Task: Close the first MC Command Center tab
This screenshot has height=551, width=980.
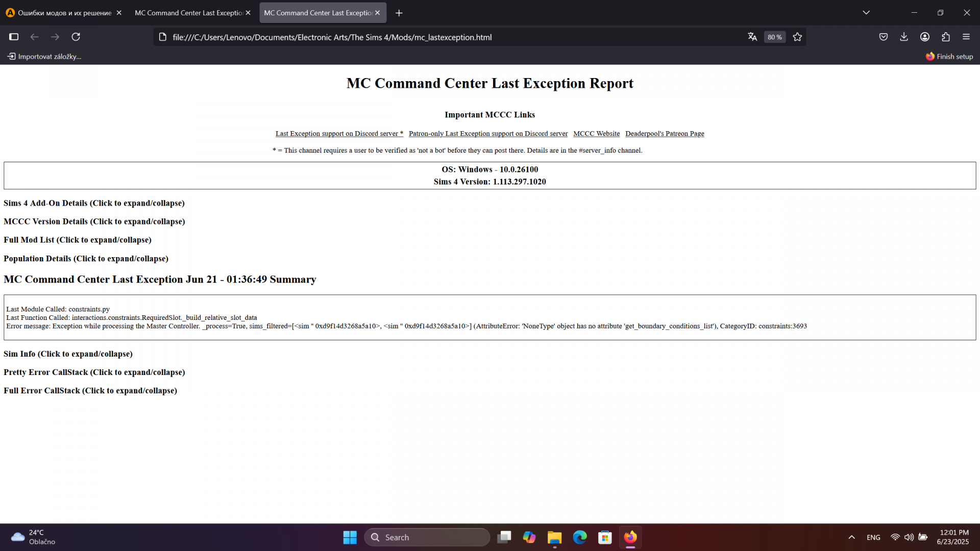Action: (248, 13)
